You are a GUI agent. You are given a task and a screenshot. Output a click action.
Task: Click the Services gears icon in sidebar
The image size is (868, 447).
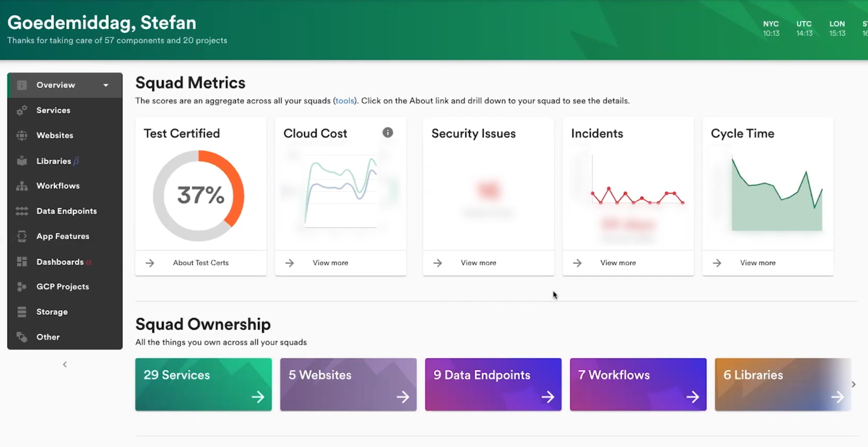pyautogui.click(x=22, y=110)
